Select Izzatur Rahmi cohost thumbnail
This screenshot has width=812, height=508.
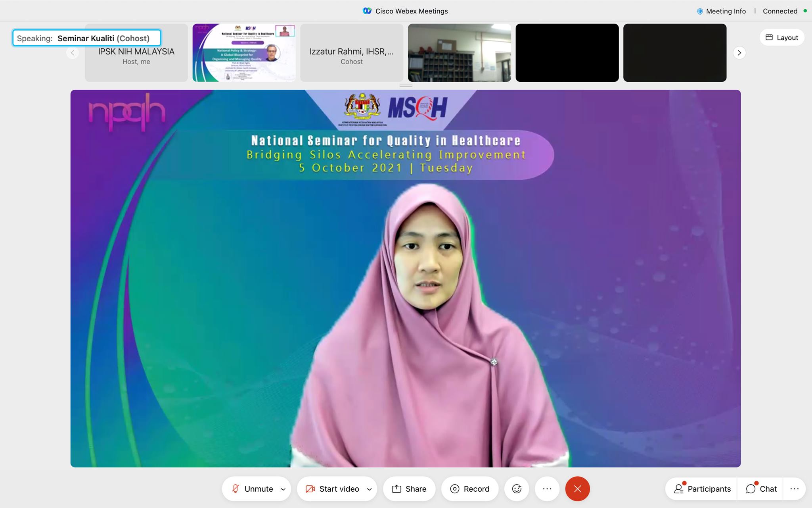(x=351, y=52)
